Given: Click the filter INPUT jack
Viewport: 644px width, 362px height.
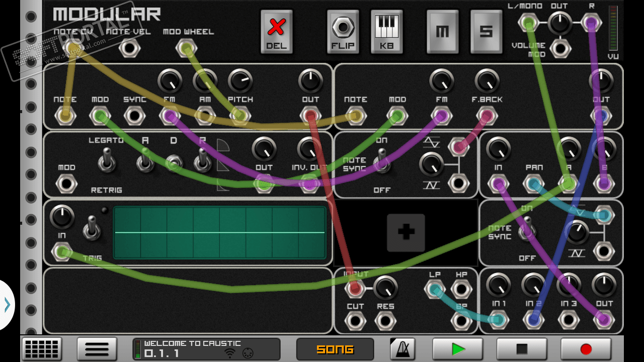Looking at the screenshot, I should pos(355,288).
